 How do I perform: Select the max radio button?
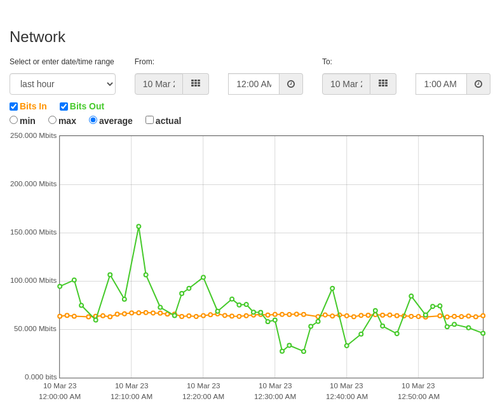[x=52, y=120]
